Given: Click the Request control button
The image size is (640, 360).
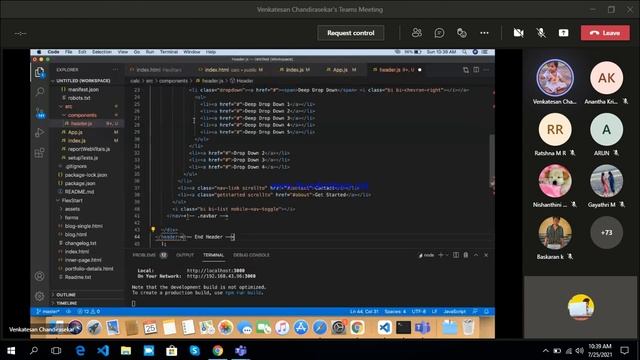Looking at the screenshot, I should click(351, 33).
